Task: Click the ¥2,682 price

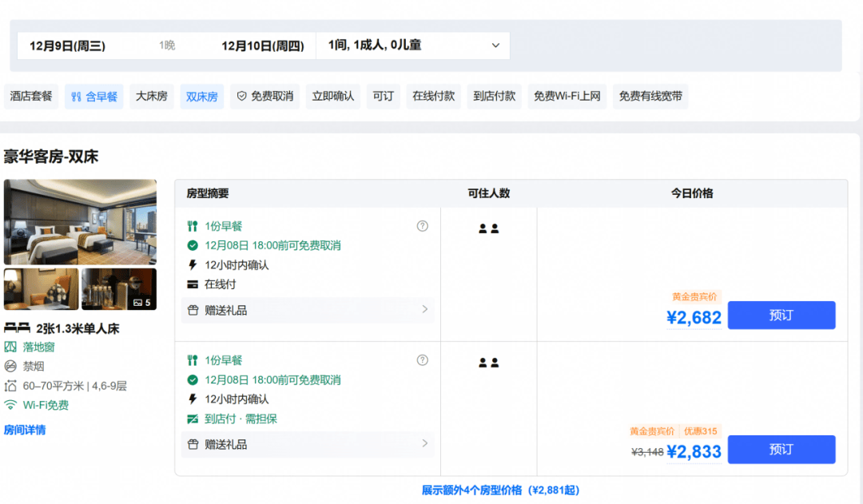Action: [694, 317]
